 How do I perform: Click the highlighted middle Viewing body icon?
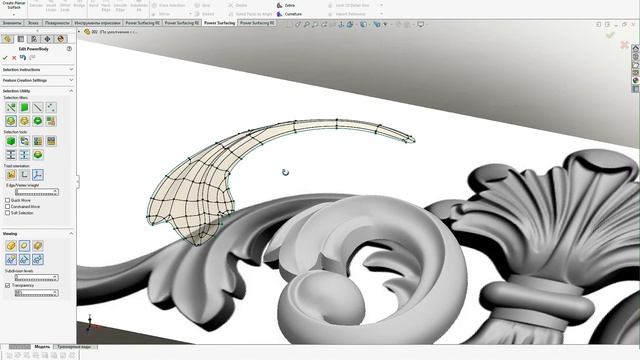point(24,246)
